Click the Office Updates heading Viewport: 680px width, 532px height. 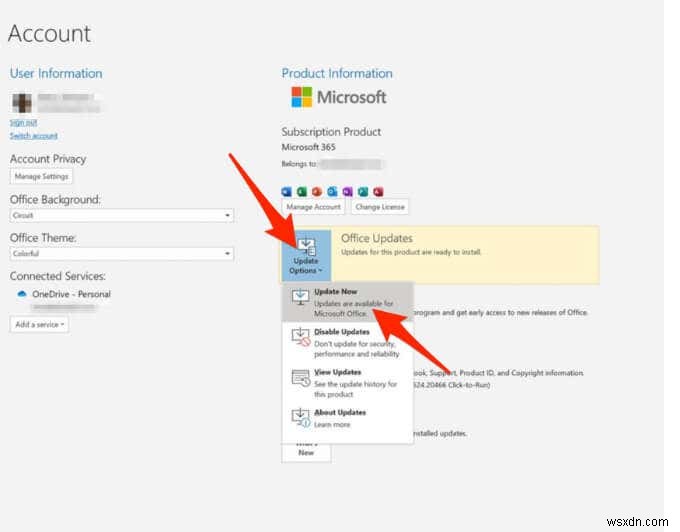(x=376, y=238)
